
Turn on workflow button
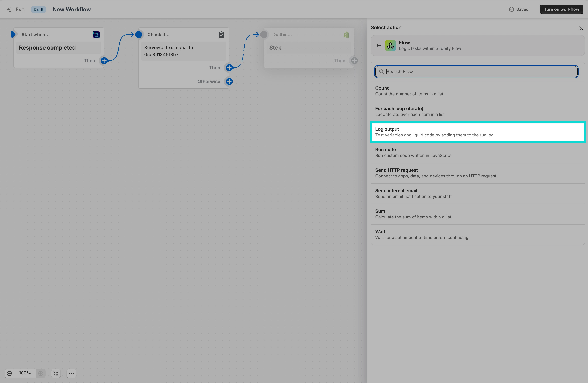pyautogui.click(x=561, y=9)
